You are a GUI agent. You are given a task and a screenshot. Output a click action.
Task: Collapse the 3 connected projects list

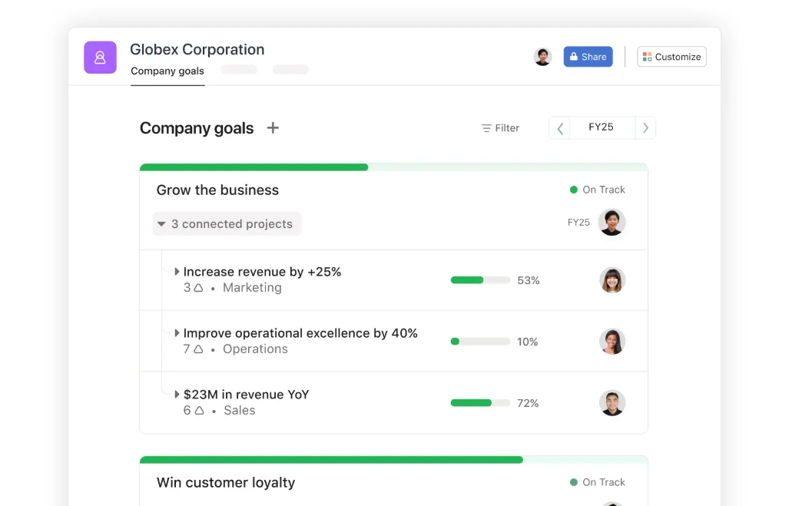(227, 224)
